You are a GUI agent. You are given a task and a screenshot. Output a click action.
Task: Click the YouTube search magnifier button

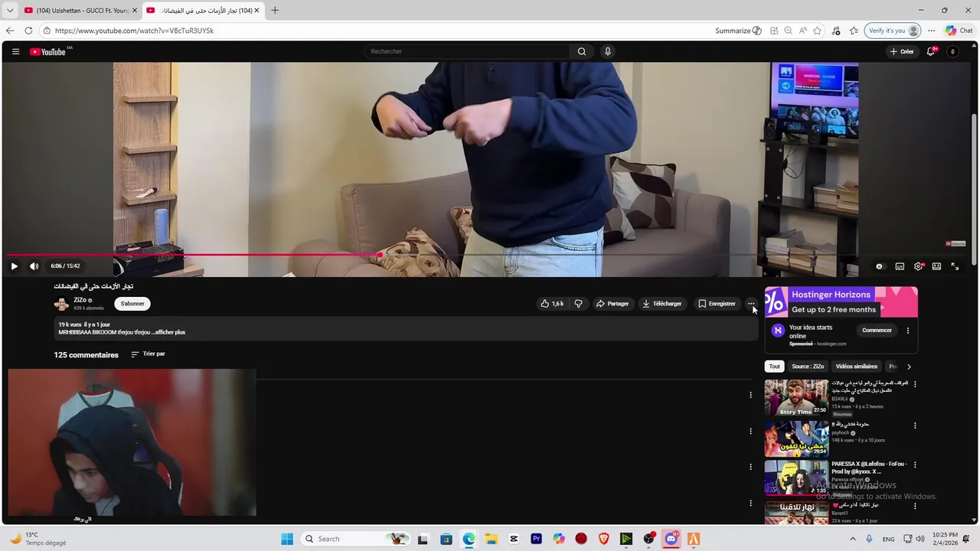[582, 51]
